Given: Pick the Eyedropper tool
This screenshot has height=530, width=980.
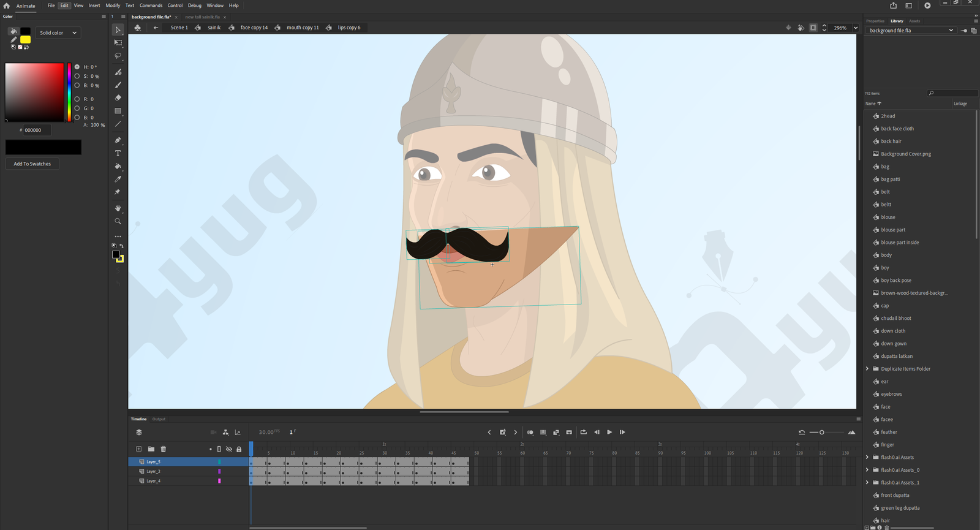Looking at the screenshot, I should (x=118, y=179).
